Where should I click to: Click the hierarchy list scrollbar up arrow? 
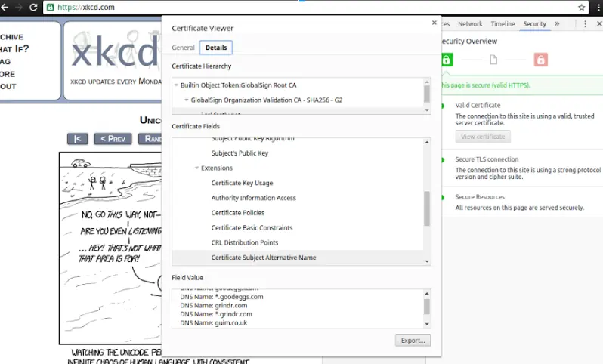pos(427,82)
